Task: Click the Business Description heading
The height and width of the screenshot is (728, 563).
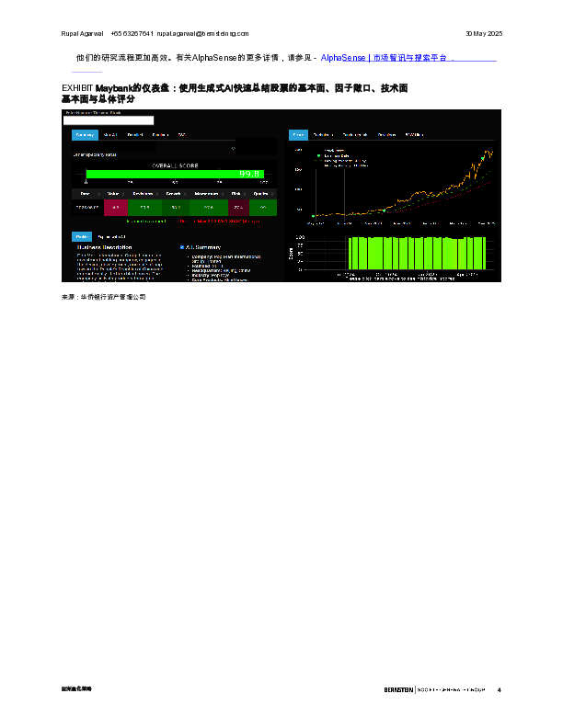Action: coord(105,247)
